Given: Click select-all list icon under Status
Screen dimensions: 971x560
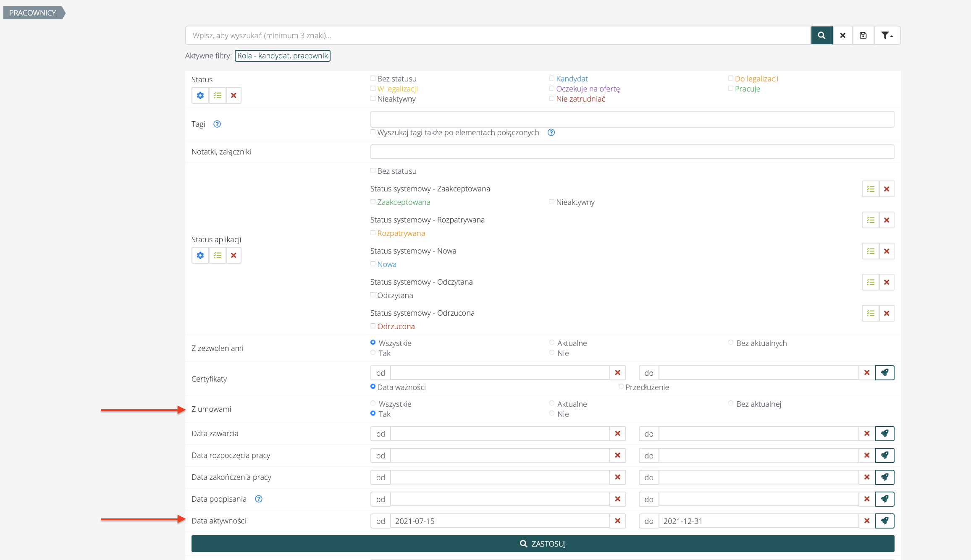Looking at the screenshot, I should coord(217,95).
